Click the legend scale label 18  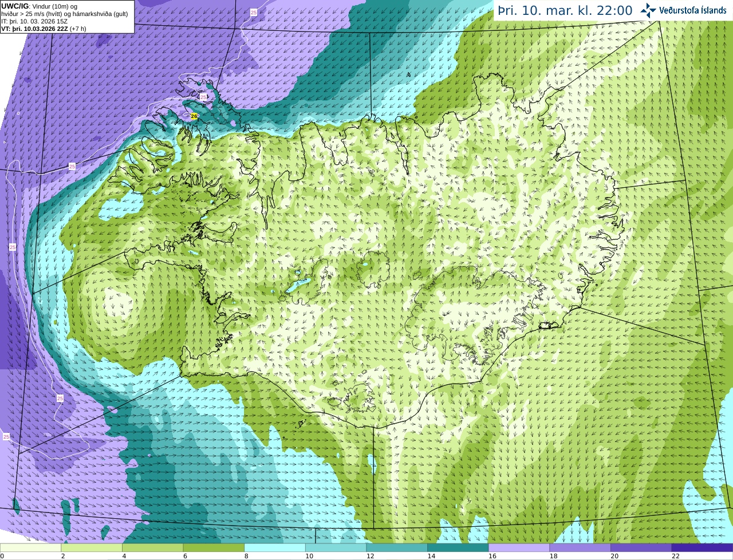tap(554, 556)
